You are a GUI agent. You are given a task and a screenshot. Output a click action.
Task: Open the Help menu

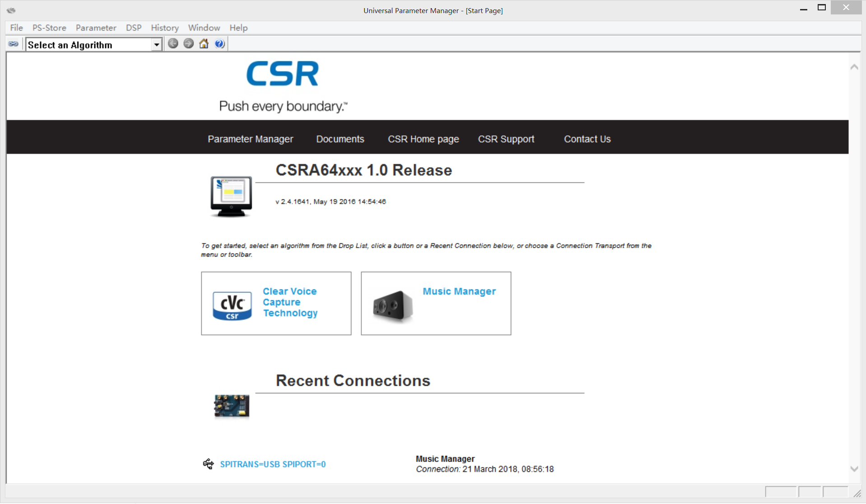click(x=238, y=28)
